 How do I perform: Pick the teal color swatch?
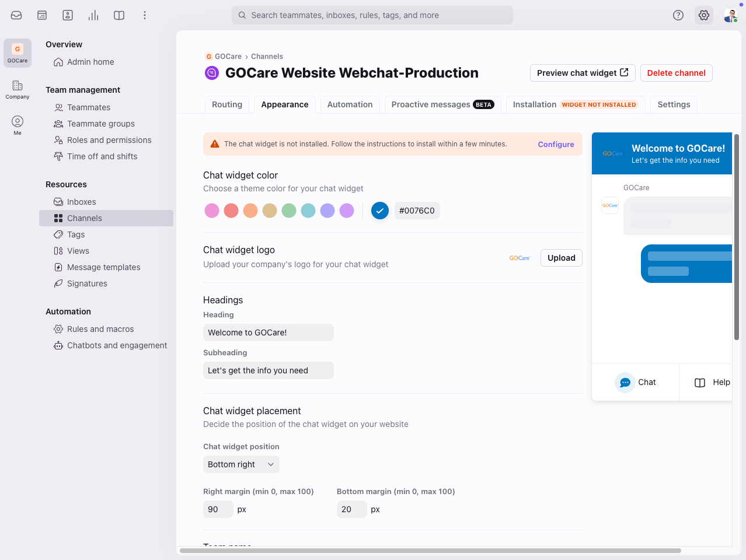tap(308, 211)
